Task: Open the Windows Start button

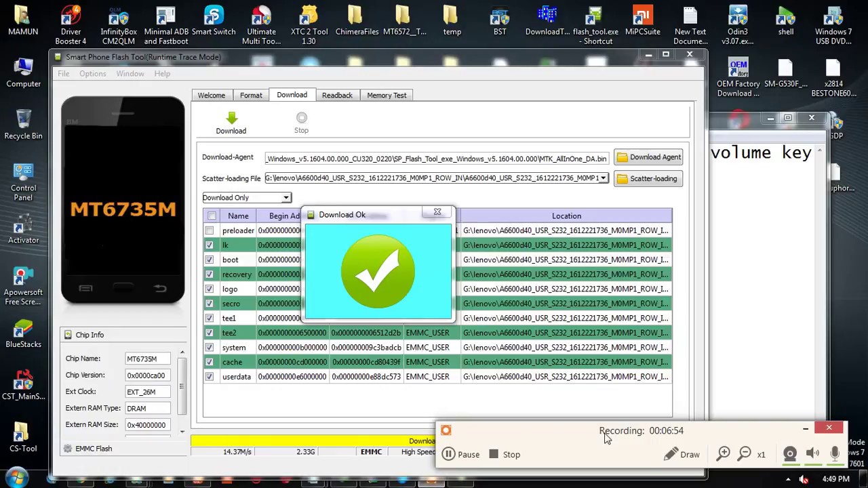Action: pos(17,479)
